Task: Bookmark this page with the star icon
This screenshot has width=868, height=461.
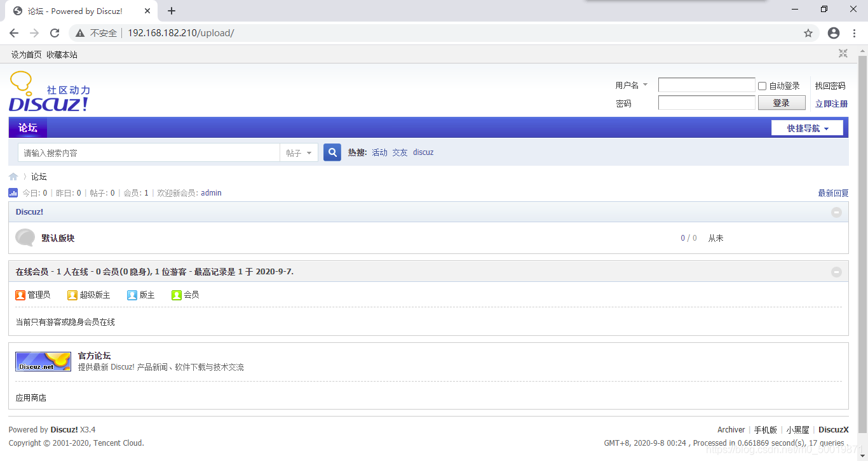Action: (x=808, y=33)
